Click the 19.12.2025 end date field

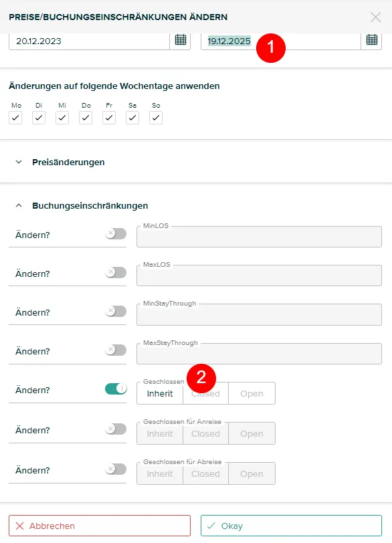tap(281, 41)
